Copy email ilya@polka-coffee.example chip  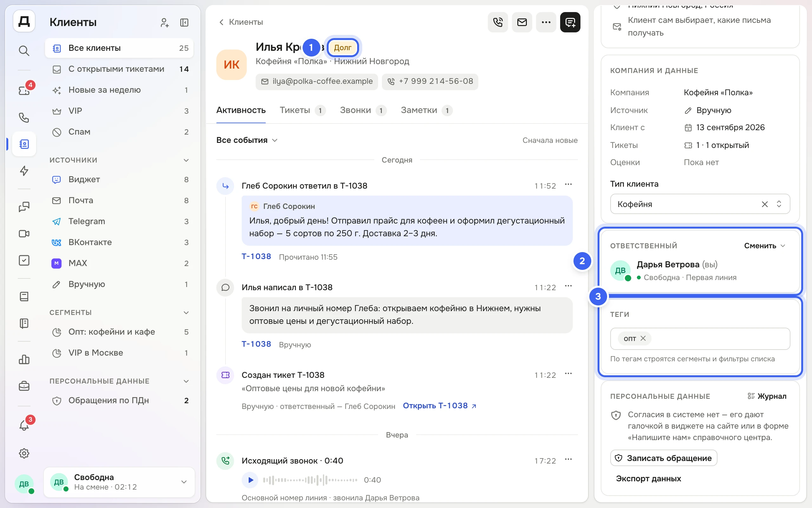(x=317, y=81)
